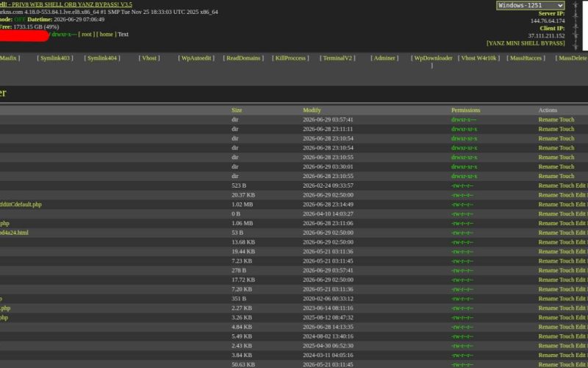588x368 pixels.
Task: Touch the dir modified 2026-06-28 23:11:11
Action: tap(567, 130)
